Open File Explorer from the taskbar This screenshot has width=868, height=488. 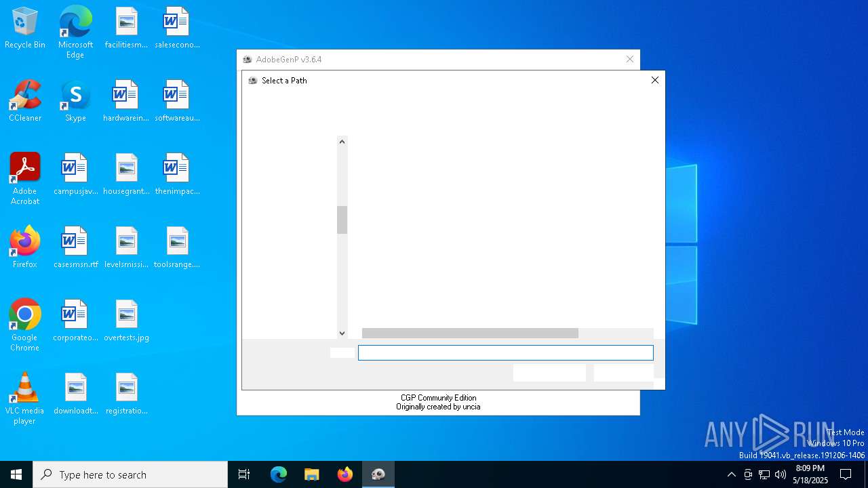click(x=312, y=474)
